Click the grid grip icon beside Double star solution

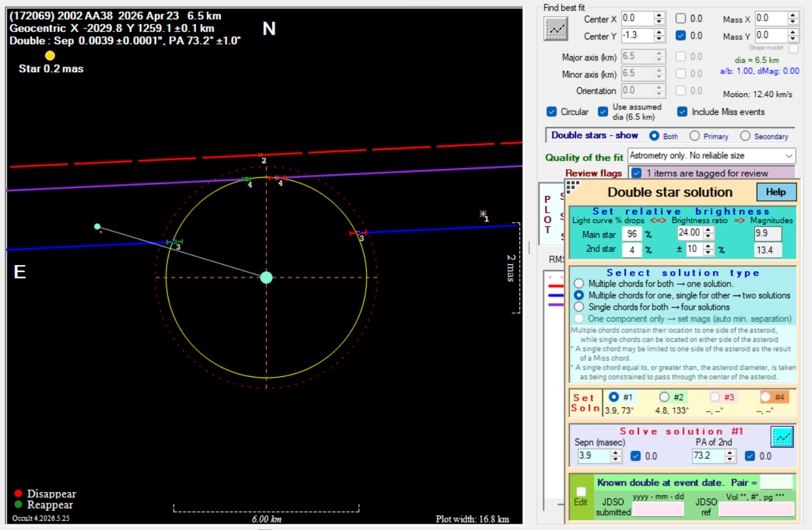click(572, 186)
